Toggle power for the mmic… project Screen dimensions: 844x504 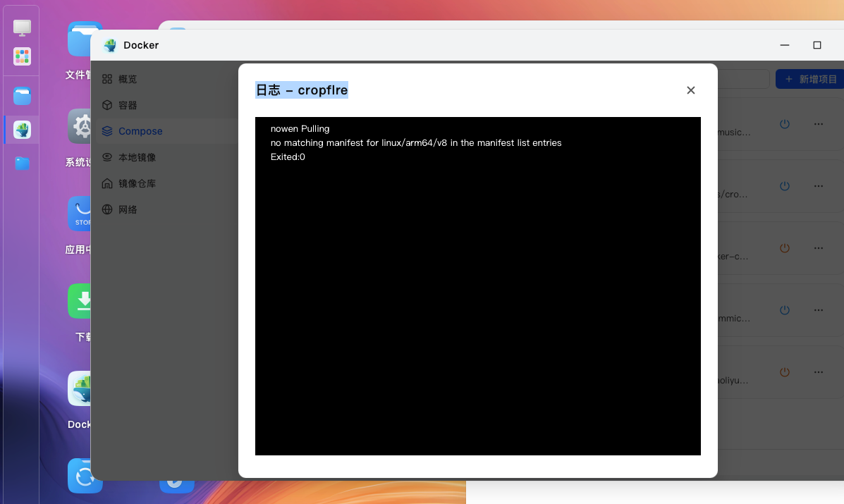click(785, 310)
